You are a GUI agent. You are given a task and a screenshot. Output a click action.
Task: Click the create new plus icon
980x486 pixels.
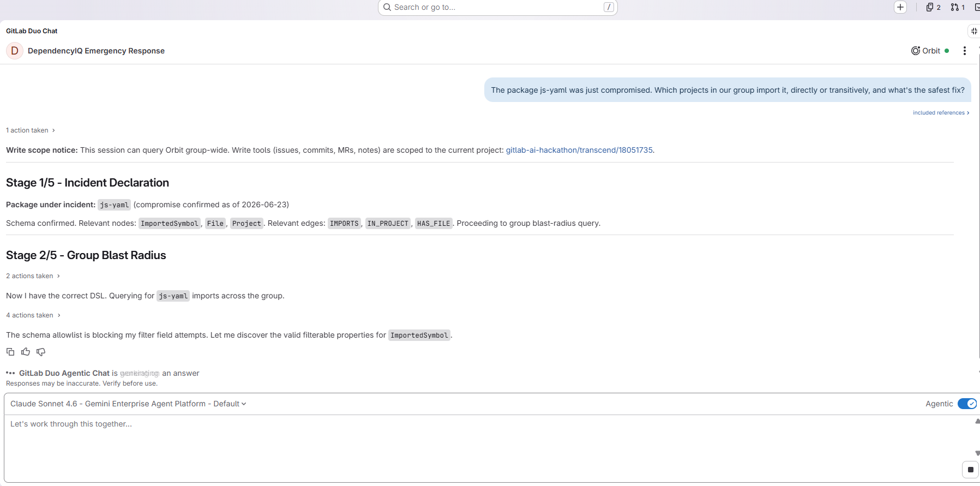(x=900, y=7)
